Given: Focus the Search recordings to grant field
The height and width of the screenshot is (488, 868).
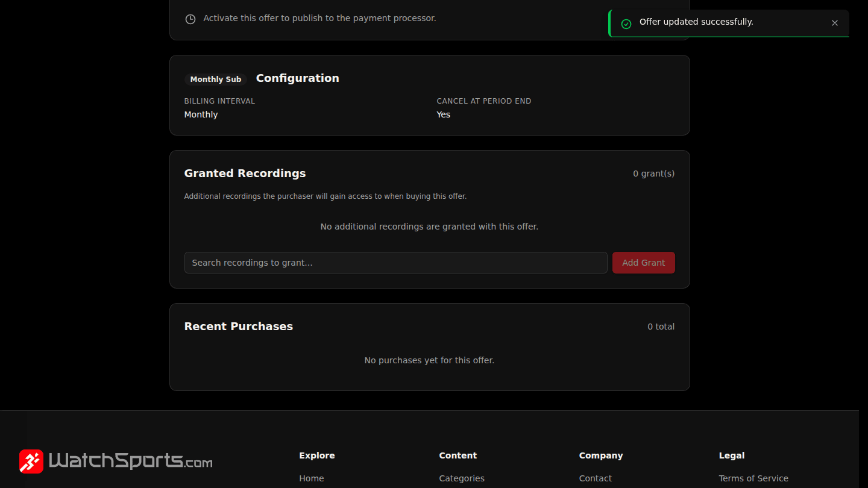Looking at the screenshot, I should (x=395, y=263).
